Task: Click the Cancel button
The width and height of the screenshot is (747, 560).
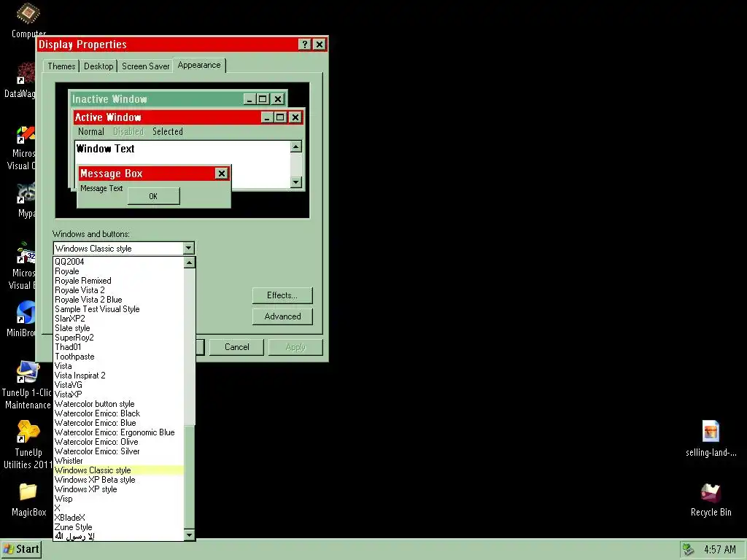Action: click(x=237, y=347)
